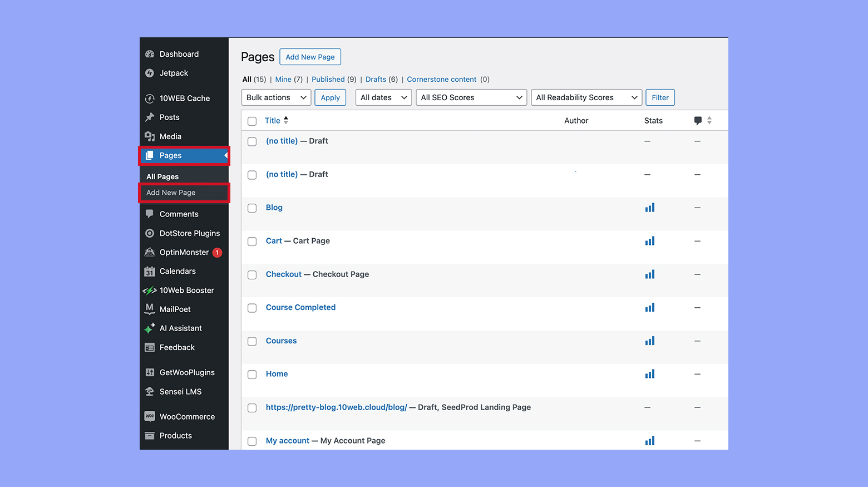
Task: Open the Bulk actions dropdown
Action: tap(275, 97)
